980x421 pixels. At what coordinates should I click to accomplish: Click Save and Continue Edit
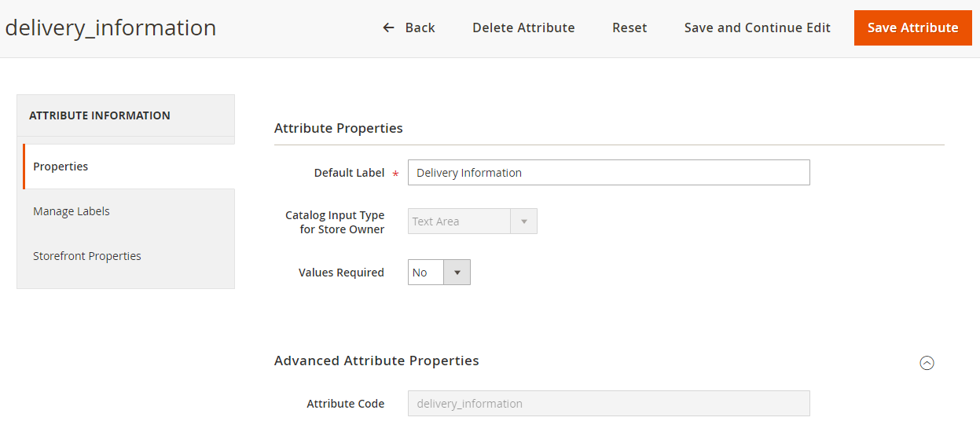click(x=757, y=27)
